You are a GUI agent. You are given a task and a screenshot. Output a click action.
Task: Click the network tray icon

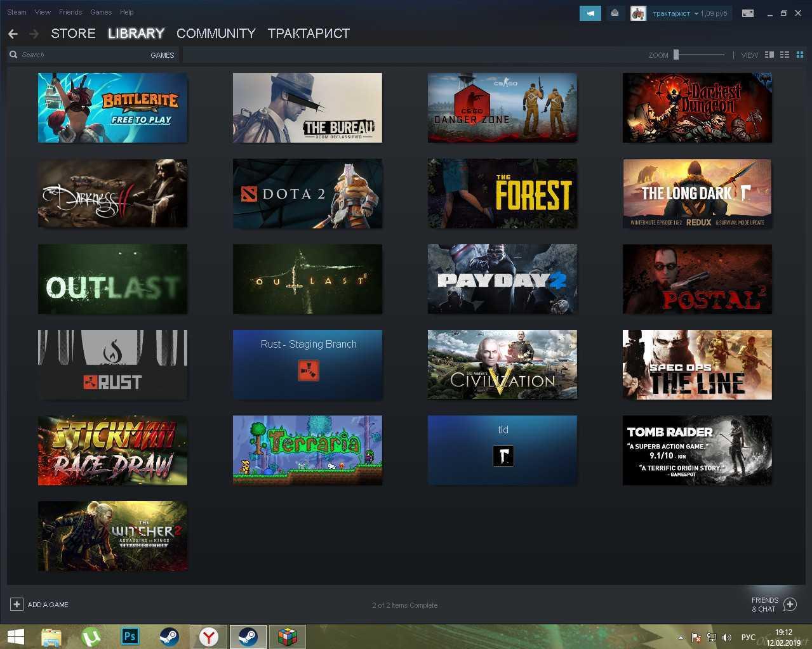[x=712, y=637]
